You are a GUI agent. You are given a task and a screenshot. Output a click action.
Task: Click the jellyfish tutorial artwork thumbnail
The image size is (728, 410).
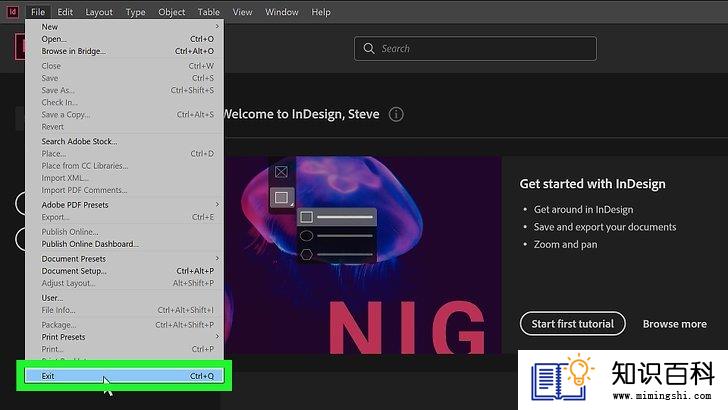click(x=362, y=255)
